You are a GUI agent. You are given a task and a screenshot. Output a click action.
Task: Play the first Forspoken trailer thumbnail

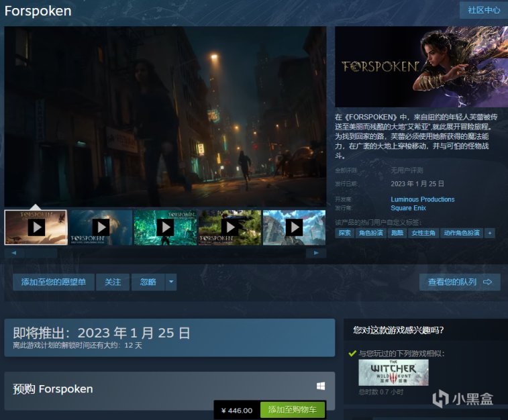[36, 227]
